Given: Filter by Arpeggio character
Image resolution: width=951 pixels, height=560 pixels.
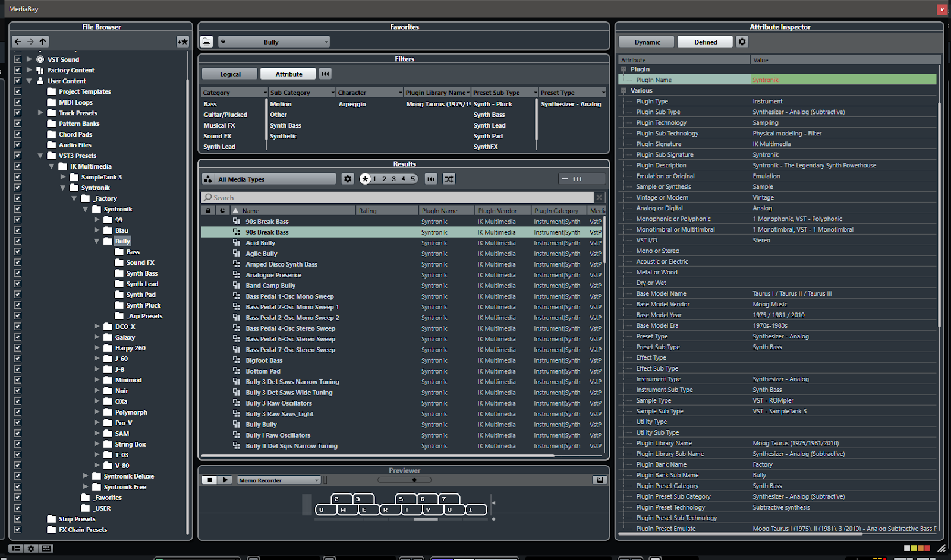Looking at the screenshot, I should tap(352, 104).
